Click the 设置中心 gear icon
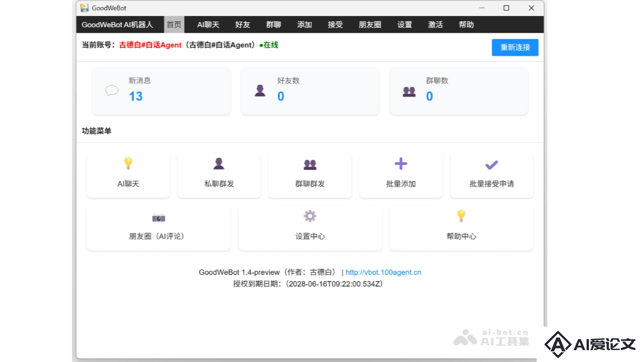This screenshot has height=362, width=644. pyautogui.click(x=310, y=216)
